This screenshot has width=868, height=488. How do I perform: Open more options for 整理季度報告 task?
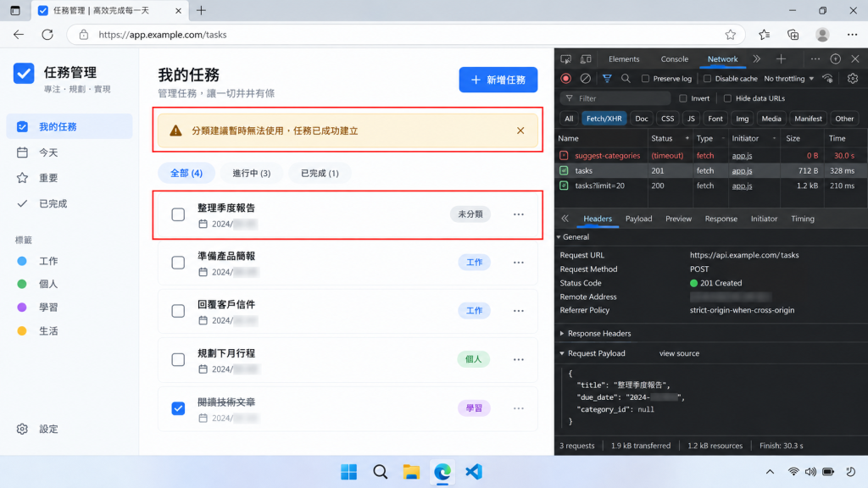pyautogui.click(x=518, y=214)
